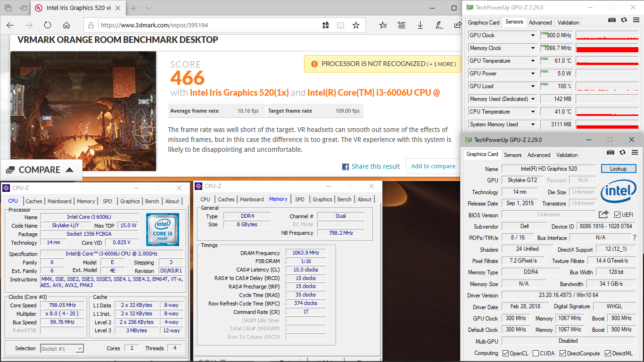The image size is (644, 362).
Task: Open the Memory Used (Dedicated) dropdown
Action: tap(533, 99)
